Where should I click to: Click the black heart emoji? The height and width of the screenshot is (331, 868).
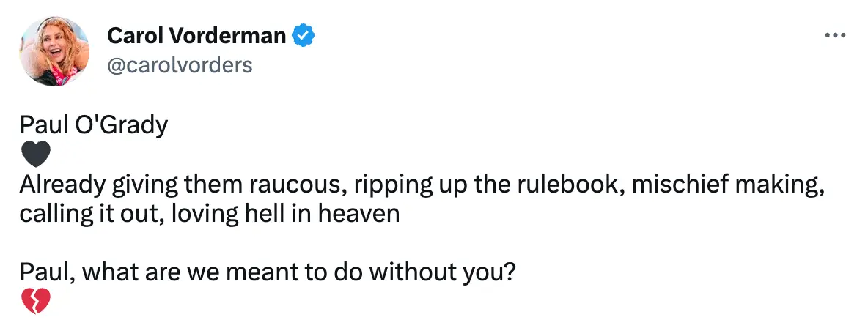tap(36, 155)
